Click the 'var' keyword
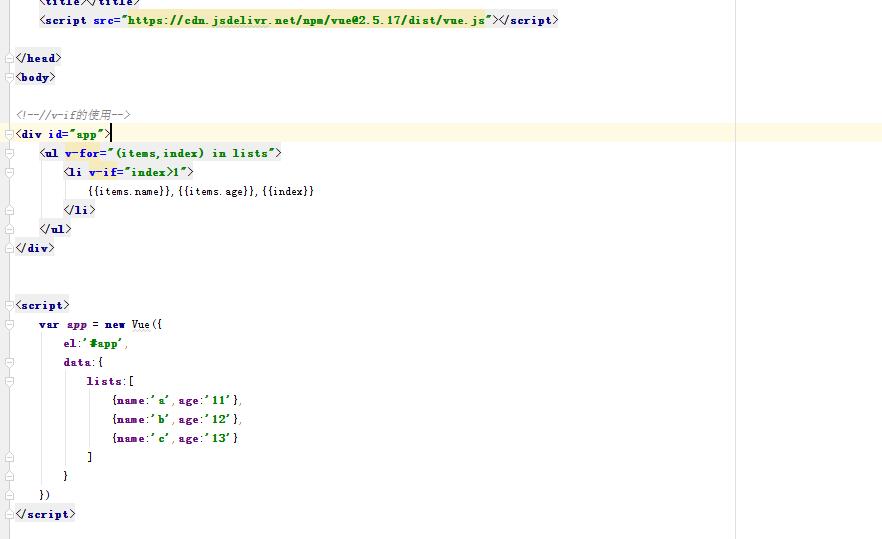 coord(49,325)
